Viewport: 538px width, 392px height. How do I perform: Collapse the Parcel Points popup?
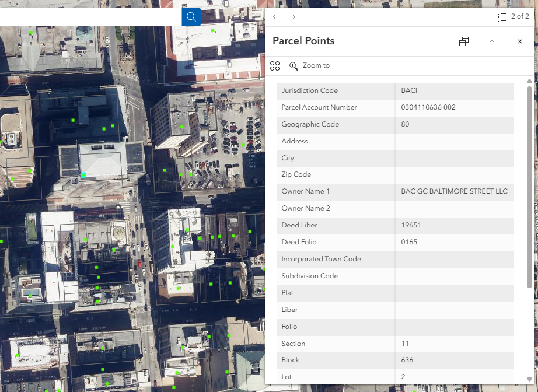point(491,41)
